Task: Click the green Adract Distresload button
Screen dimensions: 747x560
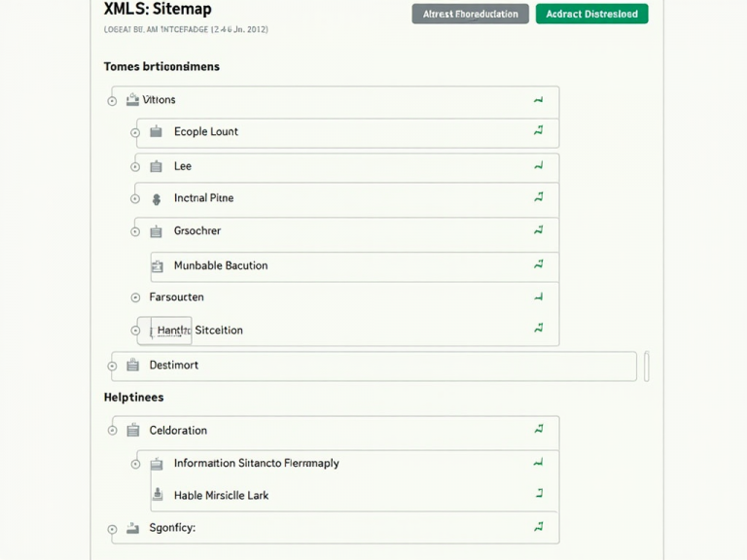Action: 591,14
